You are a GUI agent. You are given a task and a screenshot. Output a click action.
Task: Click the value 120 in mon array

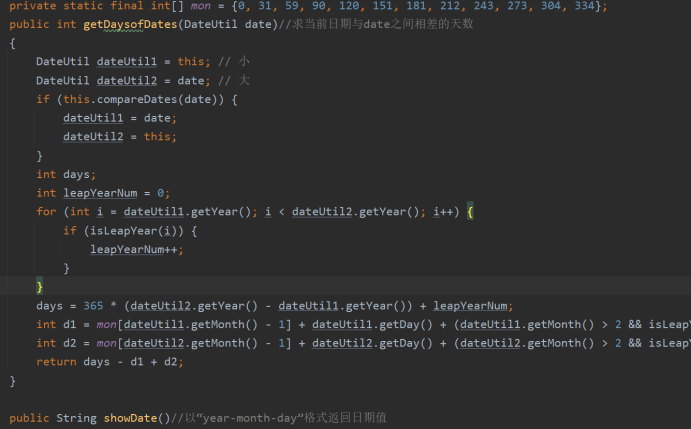point(349,6)
